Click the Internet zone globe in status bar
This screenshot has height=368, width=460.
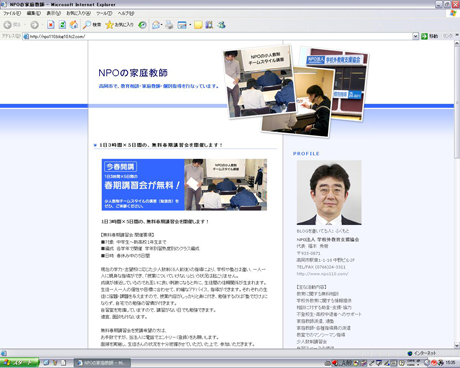410,353
